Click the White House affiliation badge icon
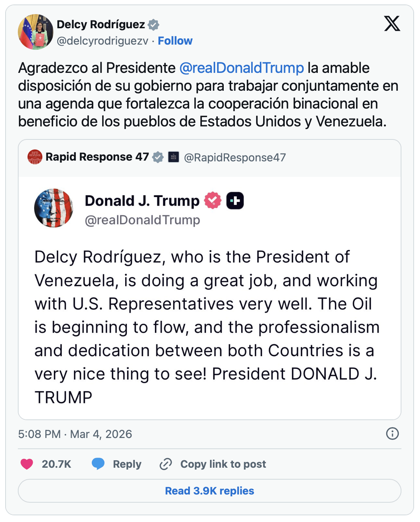Image resolution: width=420 pixels, height=522 pixels. [x=174, y=157]
